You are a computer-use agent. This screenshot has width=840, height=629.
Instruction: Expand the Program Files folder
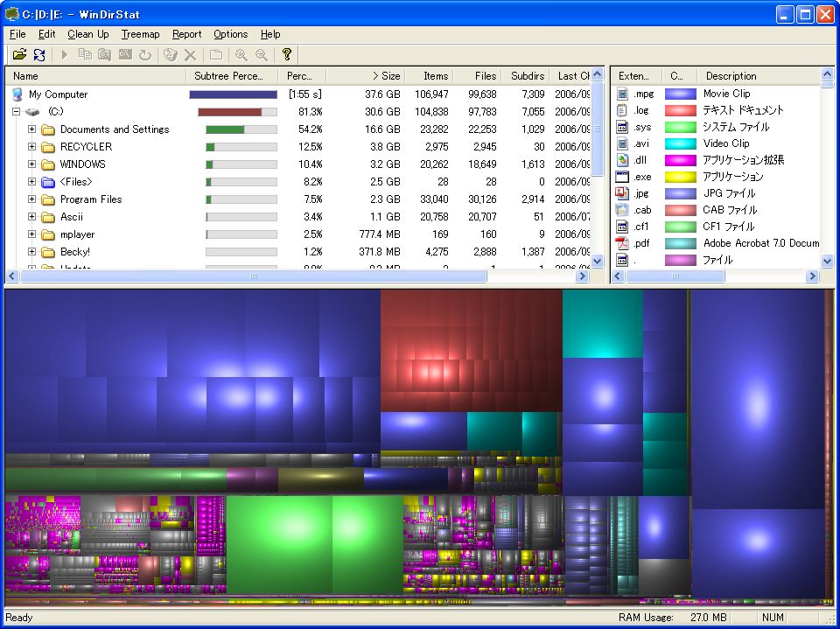click(32, 199)
